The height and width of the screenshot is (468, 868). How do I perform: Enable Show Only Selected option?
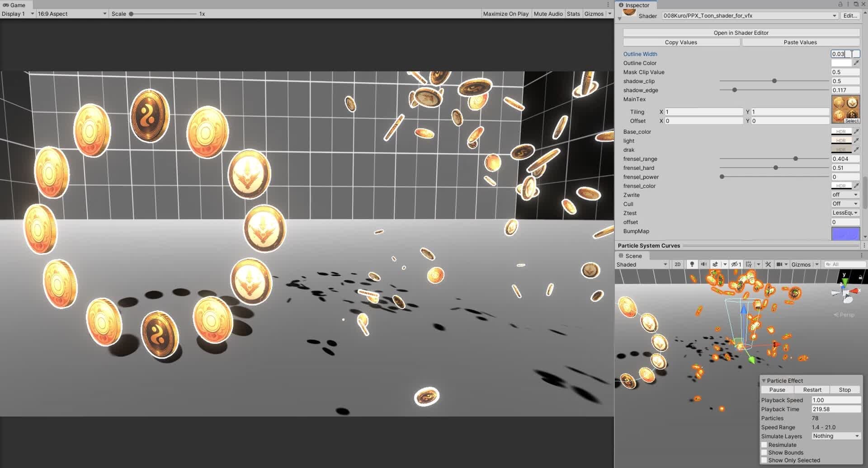764,460
